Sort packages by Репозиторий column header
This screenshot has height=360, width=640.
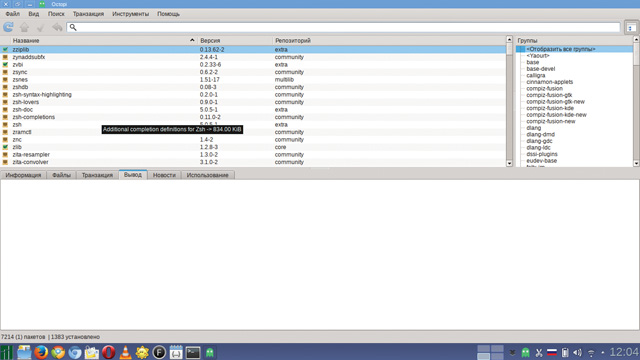(x=389, y=40)
